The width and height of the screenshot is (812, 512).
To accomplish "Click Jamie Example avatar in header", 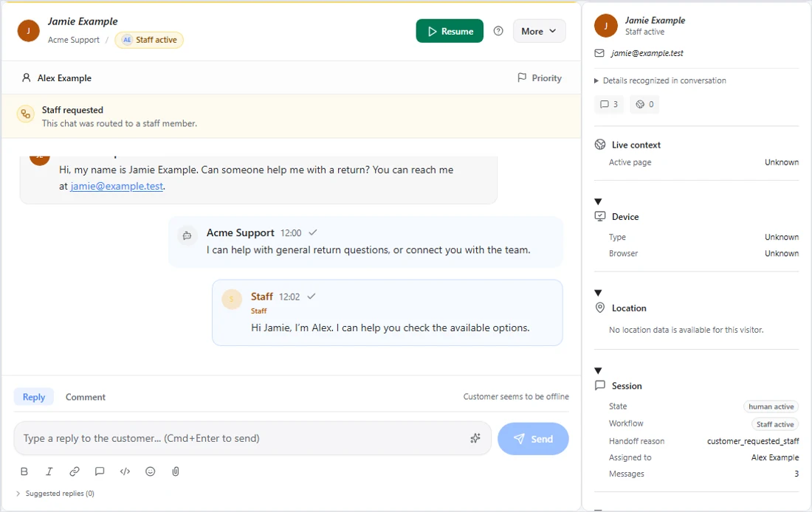I will 29,30.
